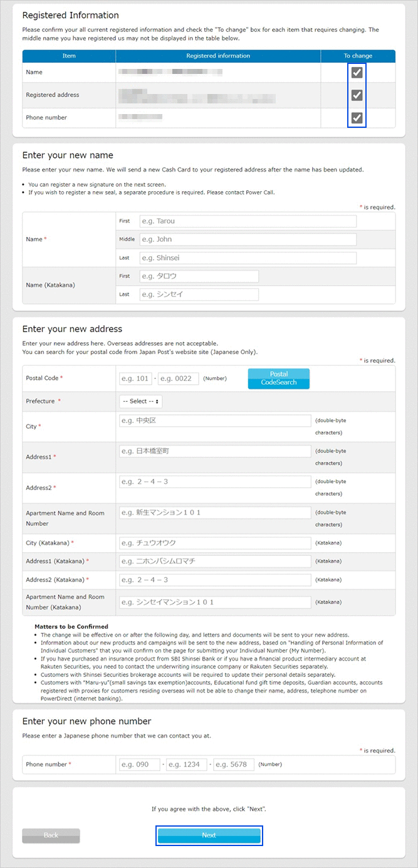Image resolution: width=418 pixels, height=868 pixels.
Task: Click the first phone number box
Action: pos(139,765)
